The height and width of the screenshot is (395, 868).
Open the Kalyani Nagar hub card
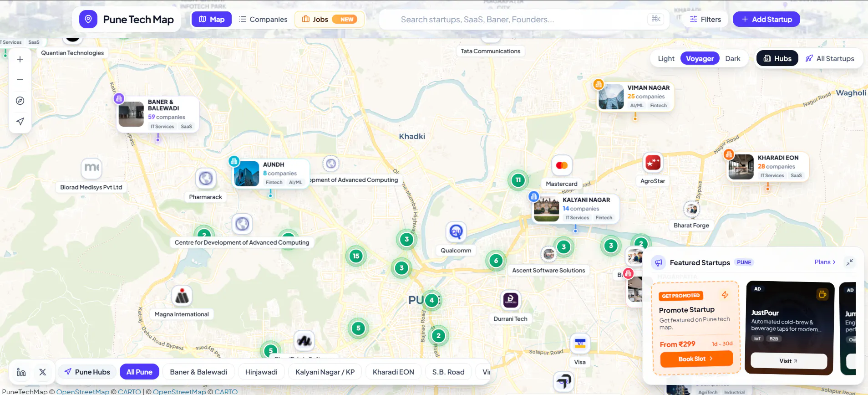click(x=576, y=209)
